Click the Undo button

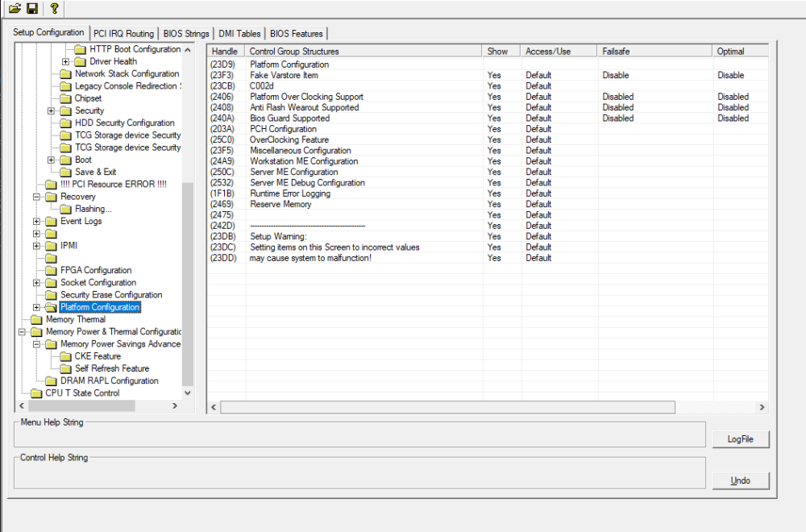[x=741, y=480]
